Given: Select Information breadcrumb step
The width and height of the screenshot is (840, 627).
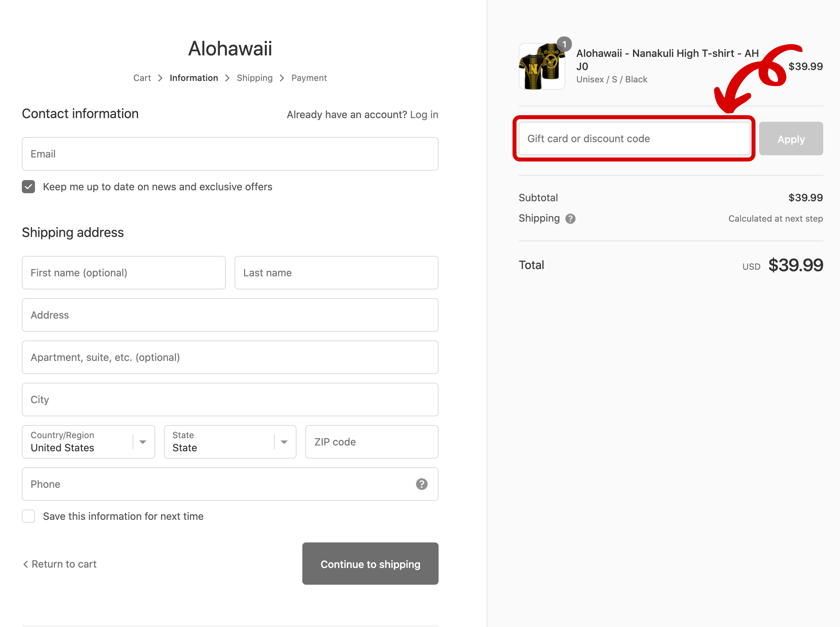Looking at the screenshot, I should click(194, 78).
